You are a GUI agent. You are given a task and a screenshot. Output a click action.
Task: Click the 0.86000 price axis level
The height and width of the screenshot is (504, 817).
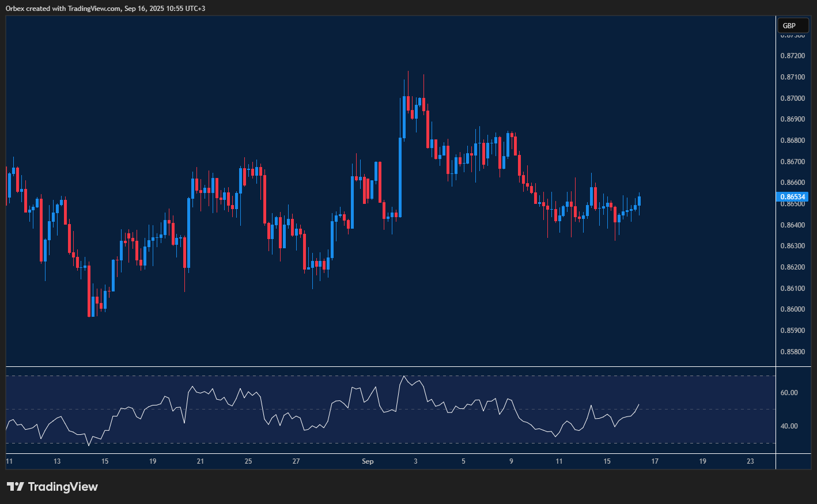(x=792, y=309)
